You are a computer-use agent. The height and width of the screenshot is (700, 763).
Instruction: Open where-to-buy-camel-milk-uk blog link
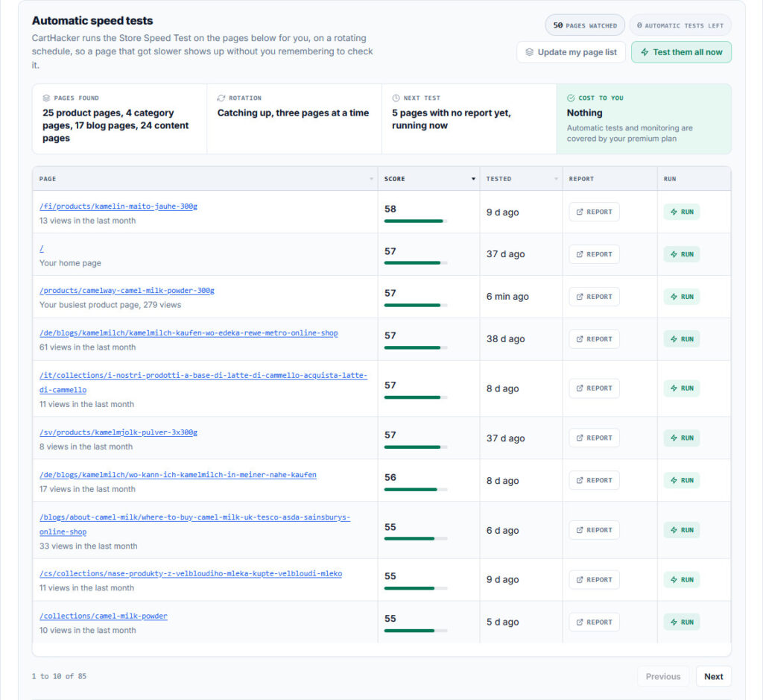tap(194, 524)
